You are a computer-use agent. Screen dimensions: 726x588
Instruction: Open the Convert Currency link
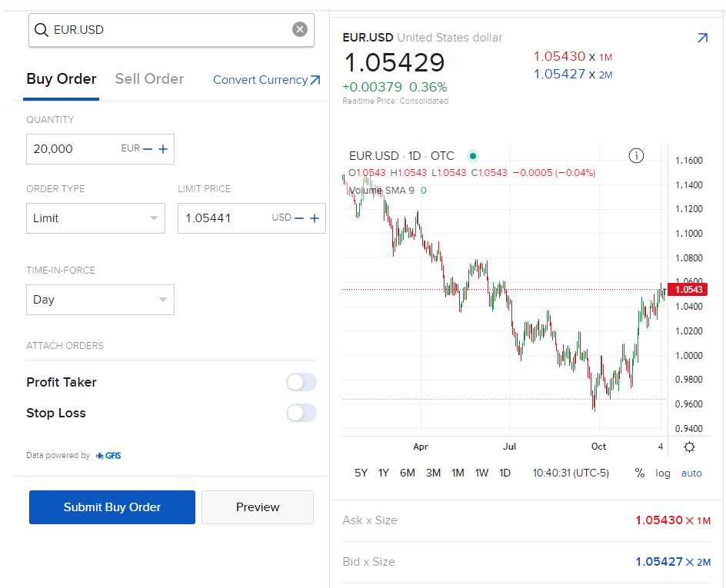(x=266, y=80)
